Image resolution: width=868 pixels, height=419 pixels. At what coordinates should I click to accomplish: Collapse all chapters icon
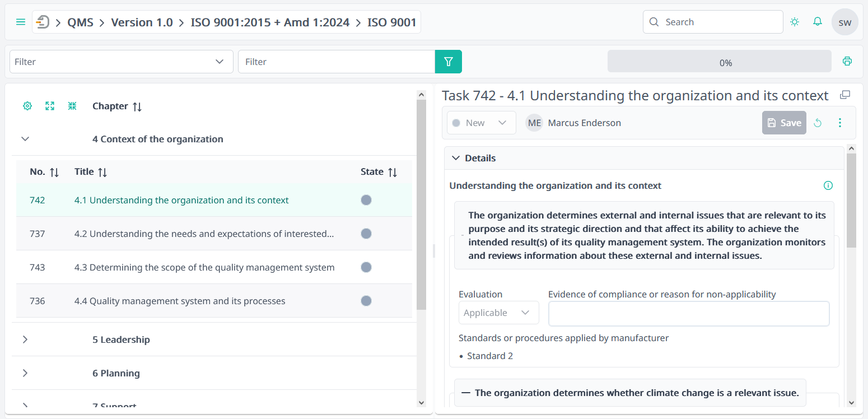point(72,106)
